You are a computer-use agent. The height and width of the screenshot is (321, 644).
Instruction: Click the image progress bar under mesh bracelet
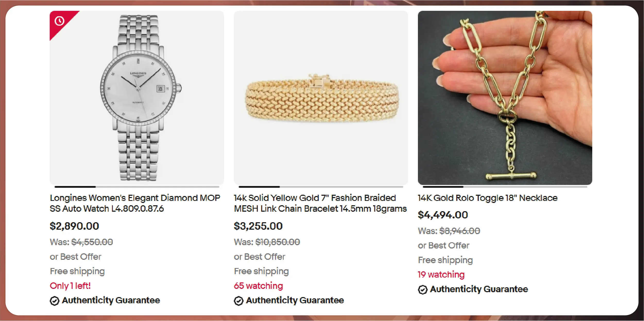pos(321,187)
